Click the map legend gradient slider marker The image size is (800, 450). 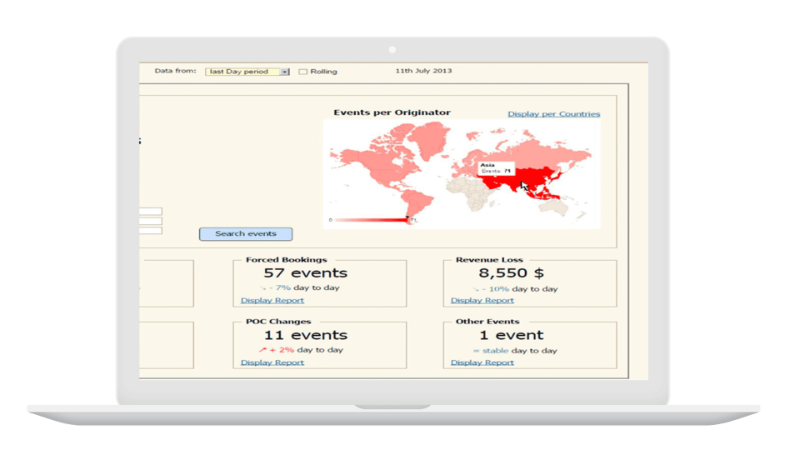[408, 219]
